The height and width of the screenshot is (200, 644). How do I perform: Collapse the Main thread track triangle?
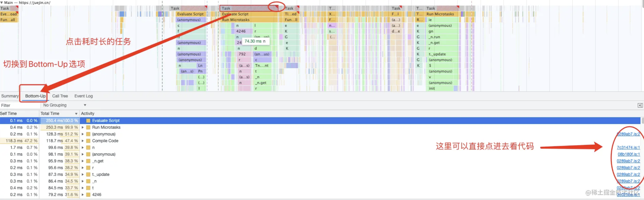pos(2,2)
